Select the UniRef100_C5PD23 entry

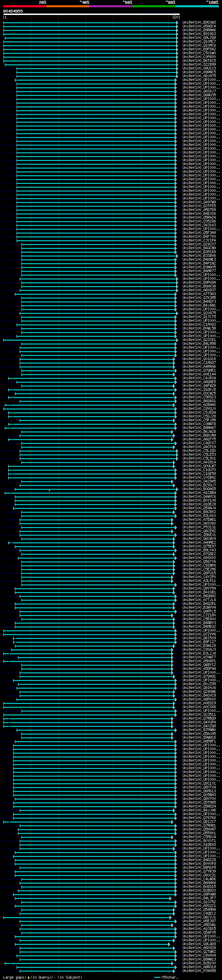(199, 397)
